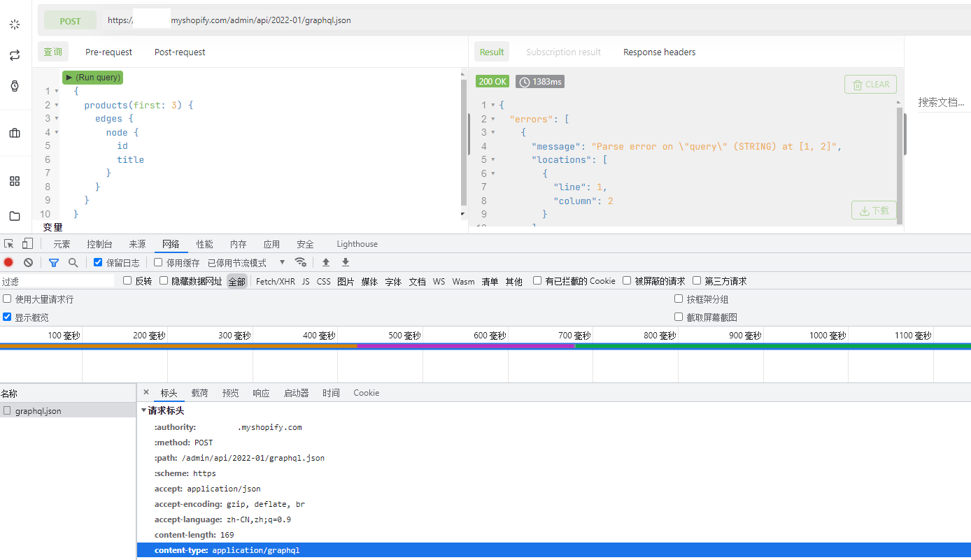The width and height of the screenshot is (971, 560).
Task: Enable the 停用缓存 checkbox
Action: coord(158,263)
